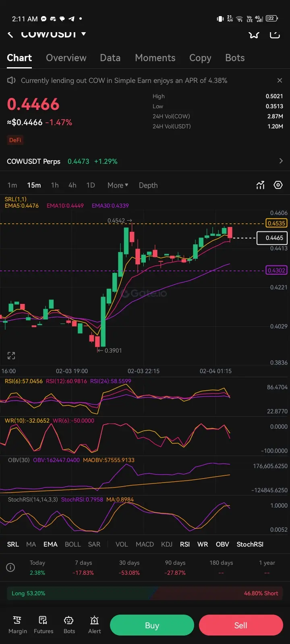
Task: Tap the DeFi category tag
Action: [x=15, y=140]
